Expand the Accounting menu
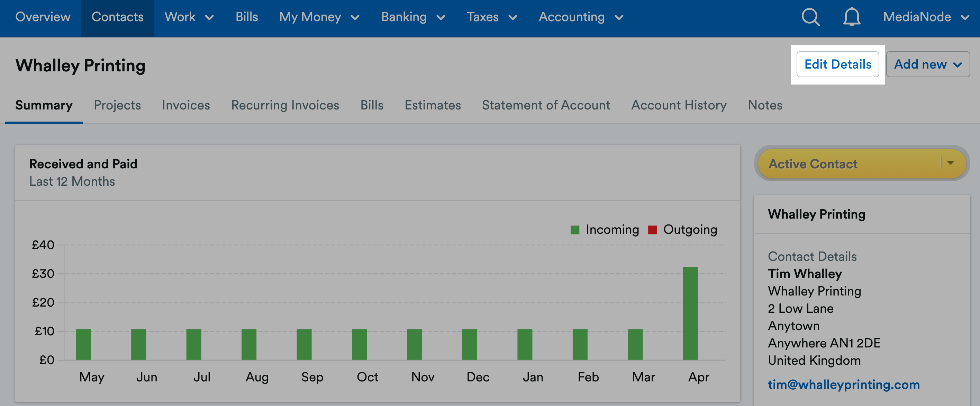980x406 pixels. [581, 17]
